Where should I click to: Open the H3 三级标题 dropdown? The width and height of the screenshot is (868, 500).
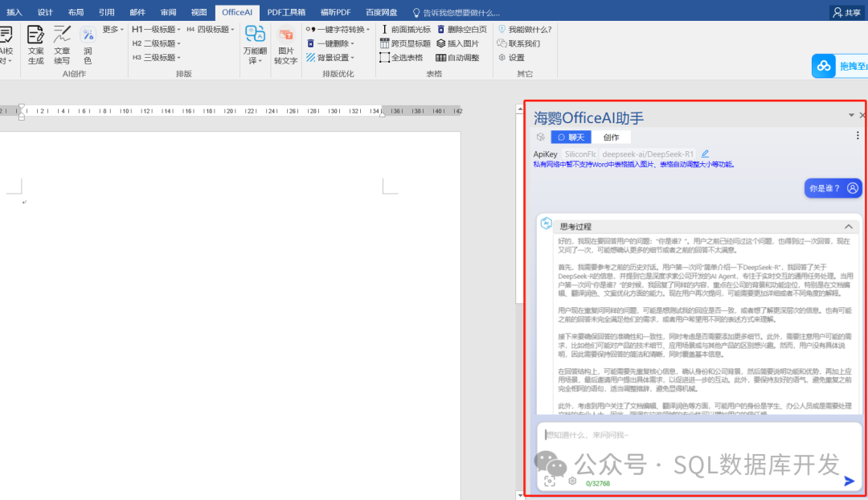157,58
